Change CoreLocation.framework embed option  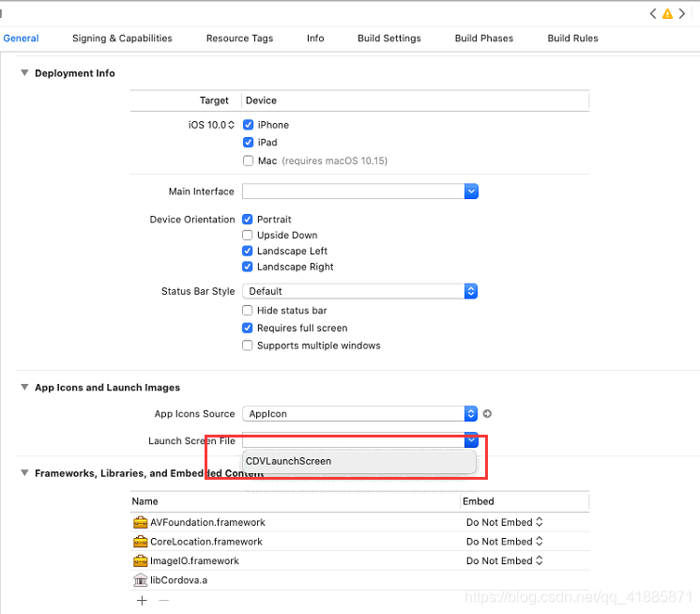pyautogui.click(x=505, y=541)
